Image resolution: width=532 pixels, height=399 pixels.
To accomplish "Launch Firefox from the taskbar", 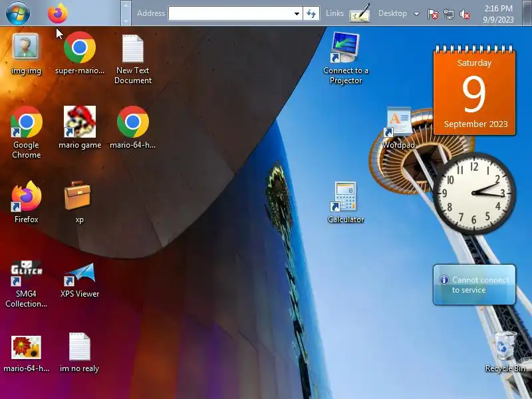I will [58, 13].
